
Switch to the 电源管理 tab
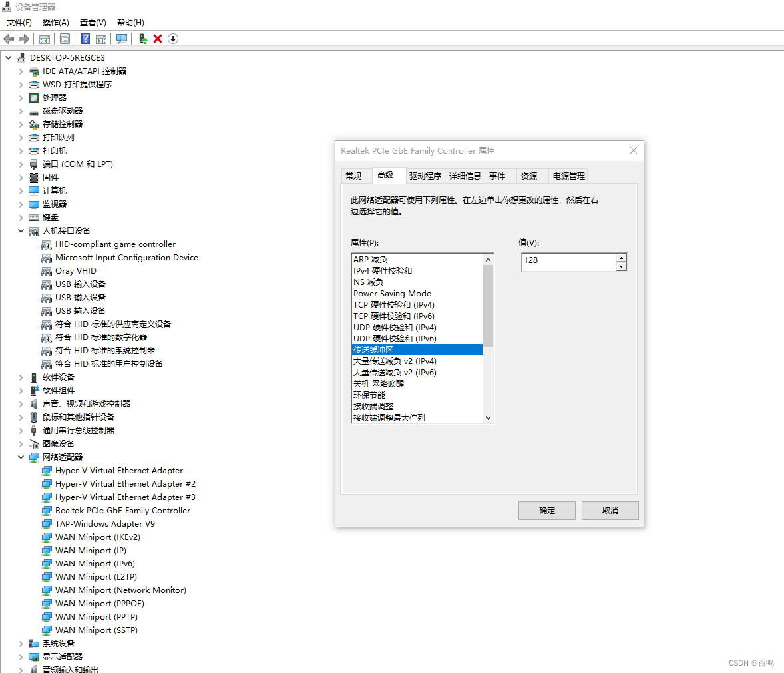point(568,176)
